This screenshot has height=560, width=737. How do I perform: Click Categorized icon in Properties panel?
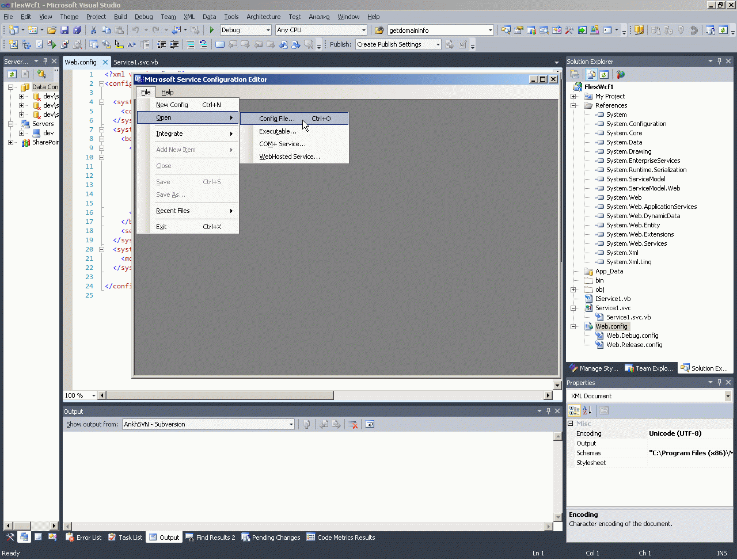(x=574, y=410)
